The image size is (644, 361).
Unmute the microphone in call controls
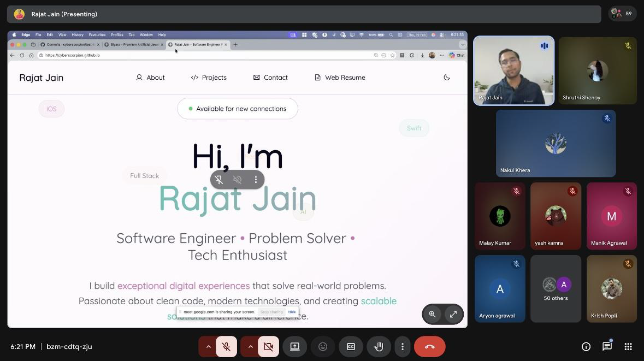click(226, 346)
